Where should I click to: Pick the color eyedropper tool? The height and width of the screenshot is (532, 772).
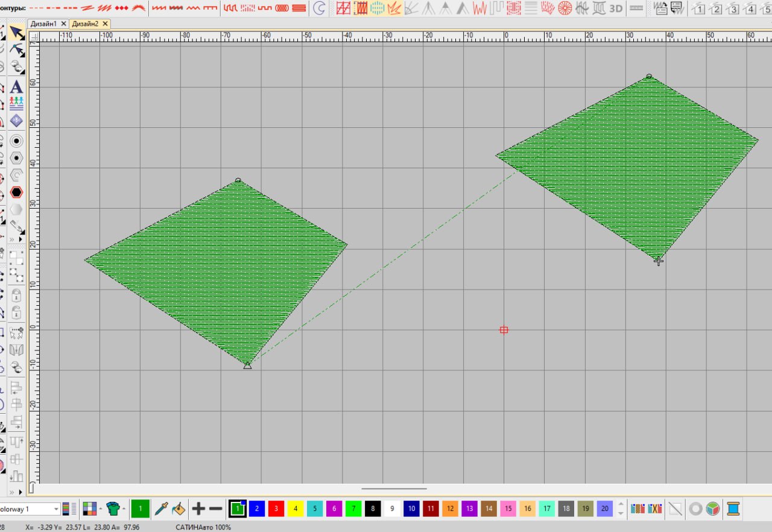point(161,508)
